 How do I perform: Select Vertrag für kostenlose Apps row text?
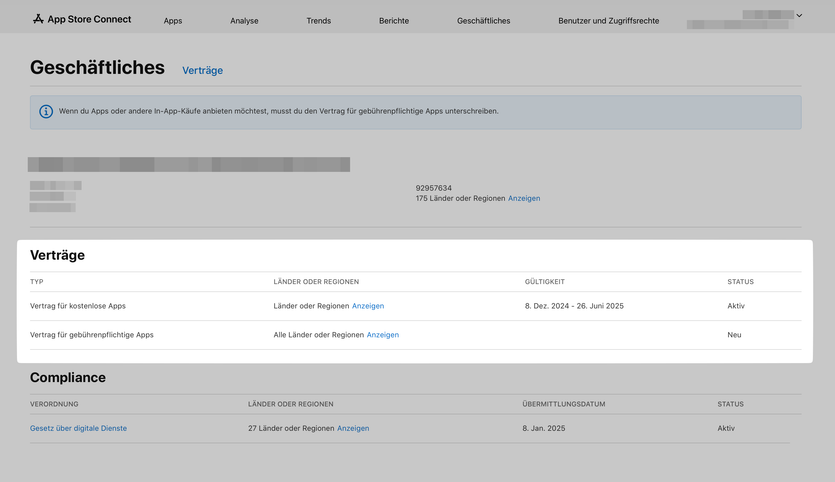click(78, 306)
